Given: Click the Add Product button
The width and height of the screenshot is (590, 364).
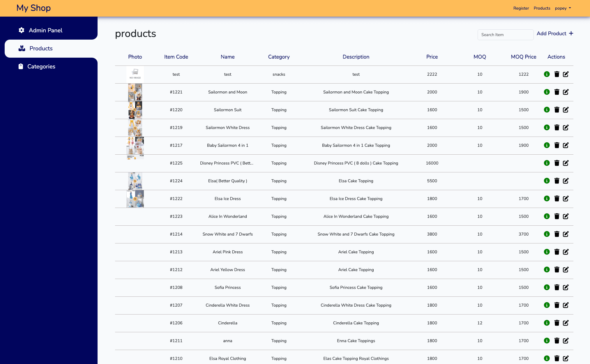Looking at the screenshot, I should point(555,33).
